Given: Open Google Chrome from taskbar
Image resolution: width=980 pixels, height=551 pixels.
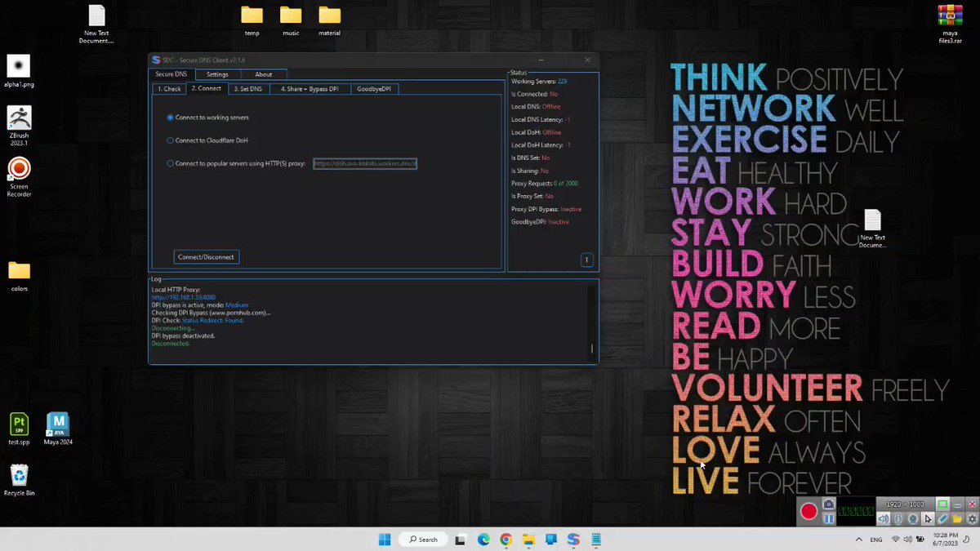Looking at the screenshot, I should tap(506, 540).
